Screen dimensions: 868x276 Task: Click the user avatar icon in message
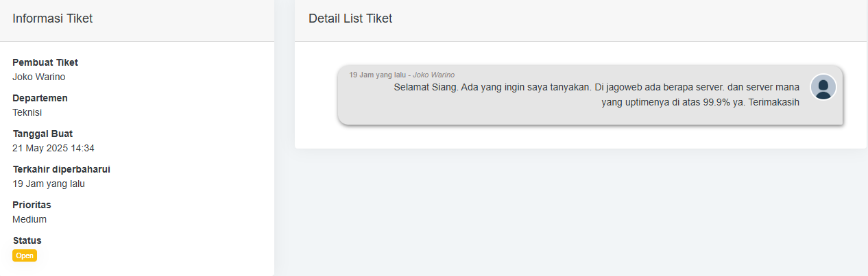tap(823, 87)
